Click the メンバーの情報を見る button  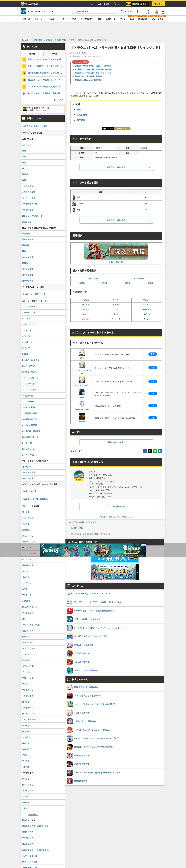[116, 506]
